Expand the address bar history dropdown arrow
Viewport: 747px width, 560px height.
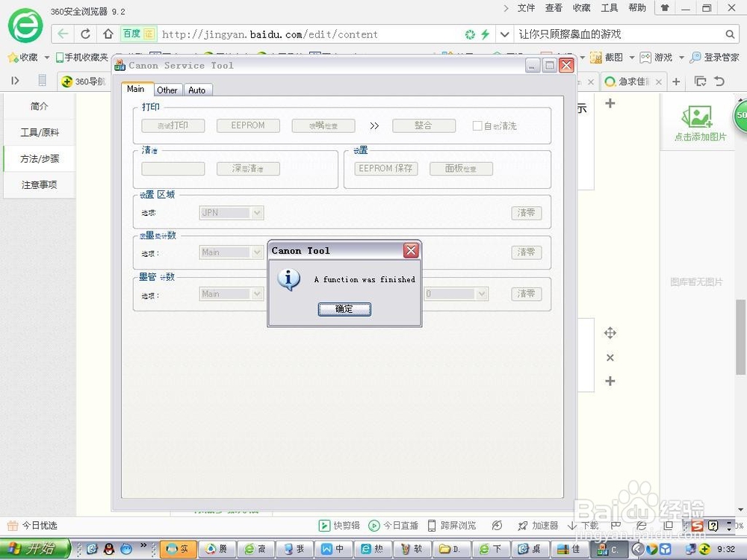504,34
